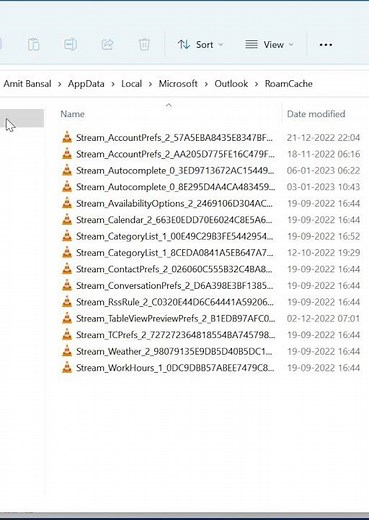
Task: Select Stream_AccountPrefs_2_57A5EBA8435E8347BF file
Action: (x=168, y=137)
